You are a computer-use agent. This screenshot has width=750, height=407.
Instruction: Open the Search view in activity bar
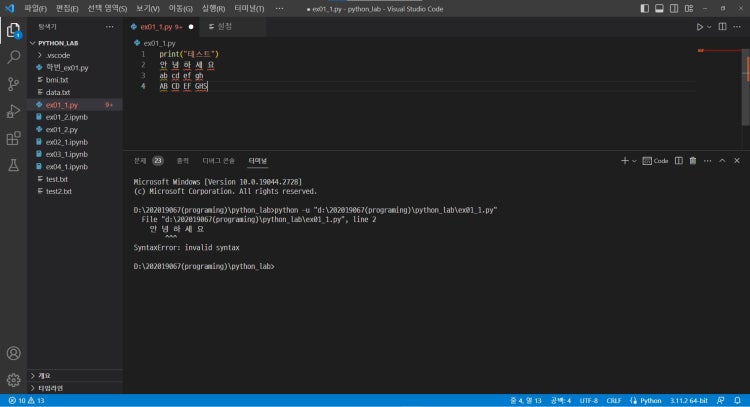click(x=13, y=57)
